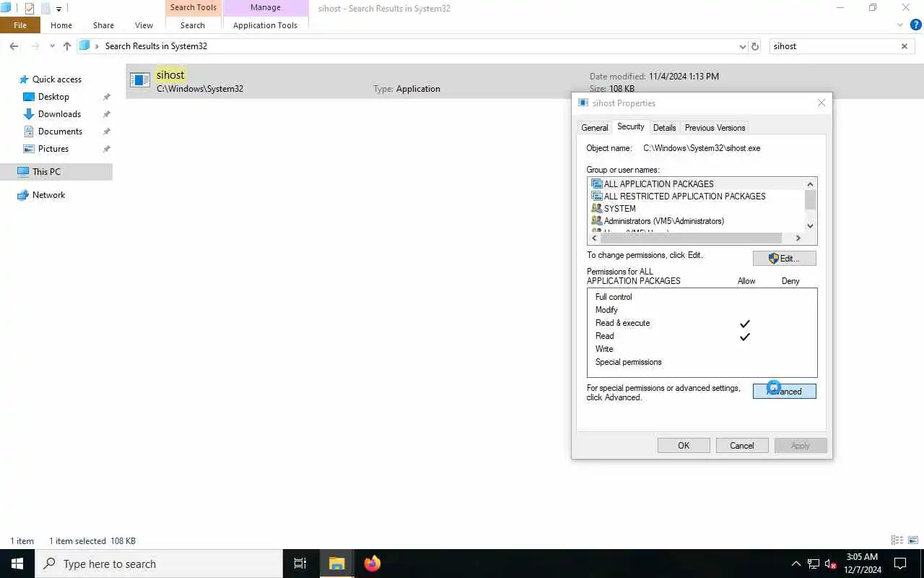Open the recent locations dropdown
The height and width of the screenshot is (578, 924).
click(x=52, y=46)
